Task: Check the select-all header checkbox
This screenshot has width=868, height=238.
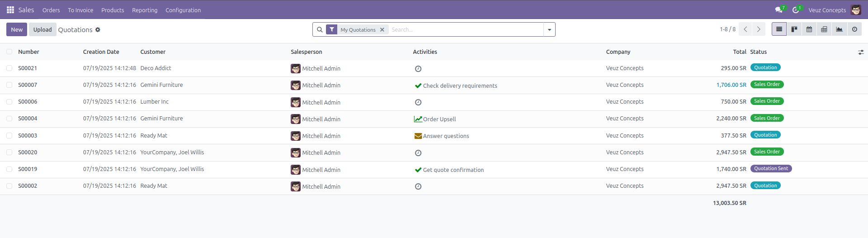Action: [x=9, y=52]
